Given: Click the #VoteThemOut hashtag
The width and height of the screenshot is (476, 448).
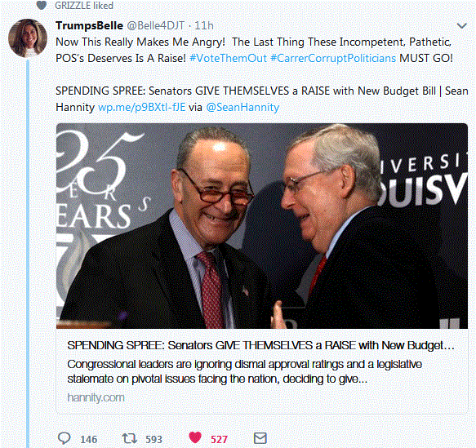Looking at the screenshot, I should 228,58.
